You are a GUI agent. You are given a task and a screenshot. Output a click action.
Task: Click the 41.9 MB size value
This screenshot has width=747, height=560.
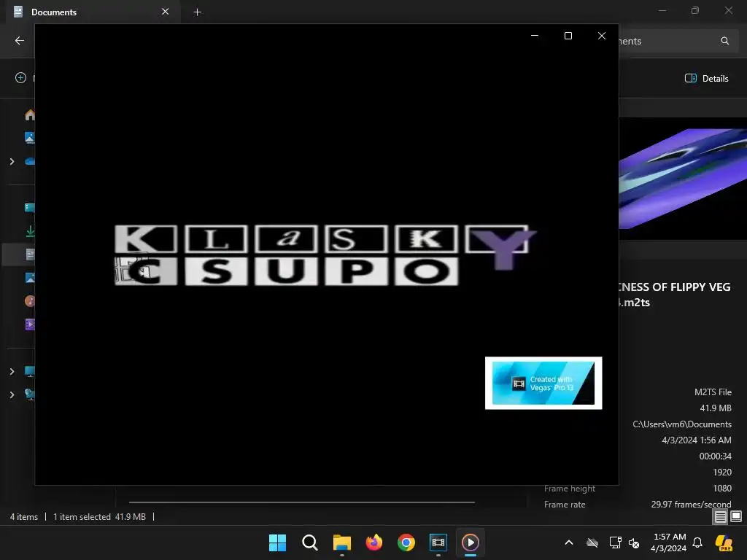(716, 408)
